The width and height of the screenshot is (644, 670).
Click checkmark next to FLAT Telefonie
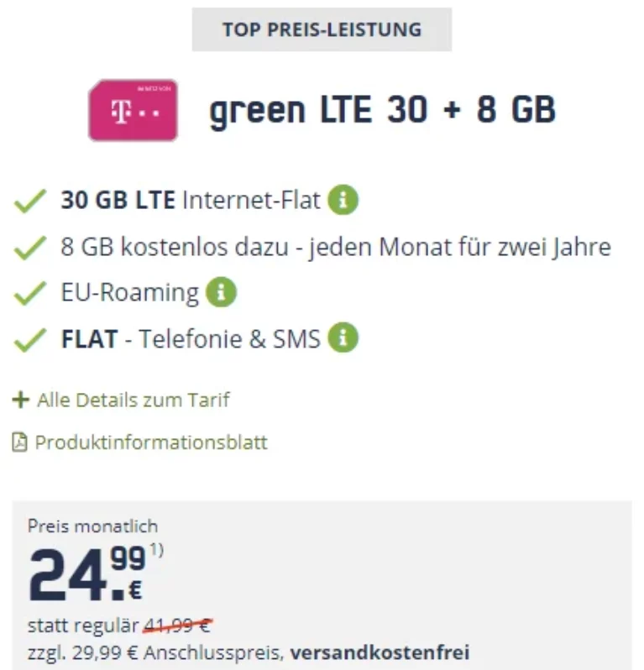coord(31,339)
